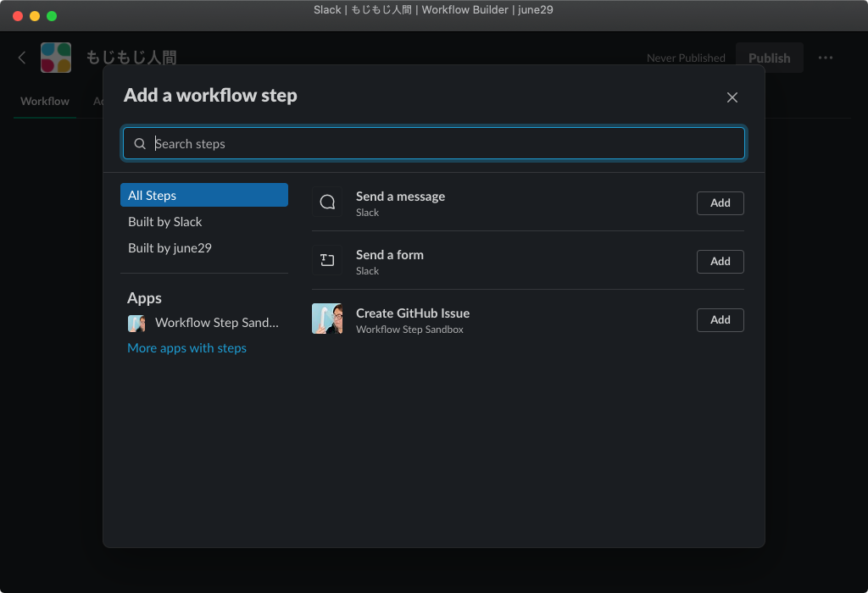Open the three-dot more options menu
The image size is (868, 593).
click(826, 58)
